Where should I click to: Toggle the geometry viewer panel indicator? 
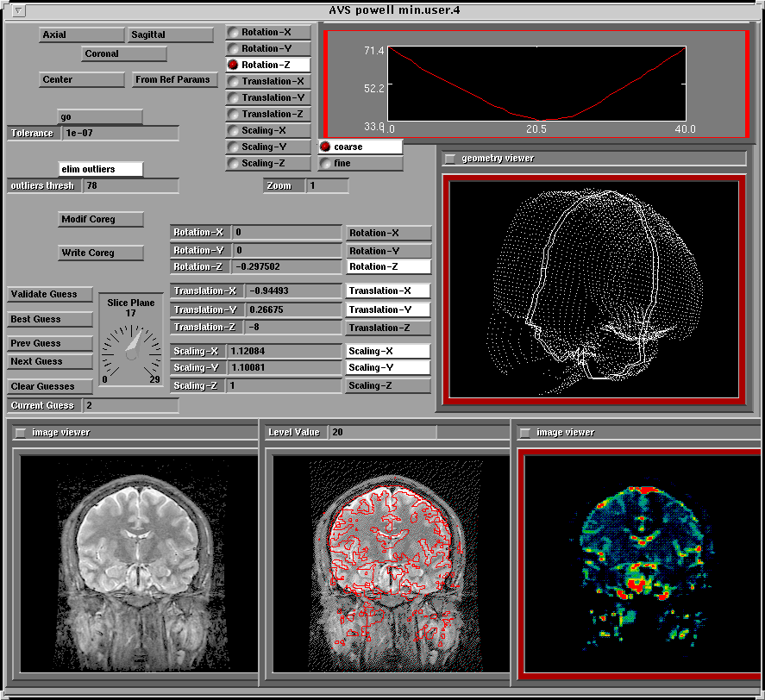coord(450,159)
